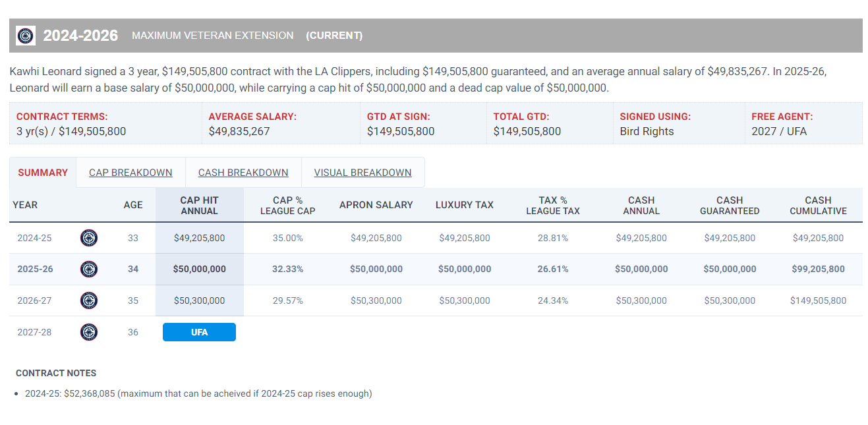Click the $50,300,000 cap hit cell

[199, 300]
